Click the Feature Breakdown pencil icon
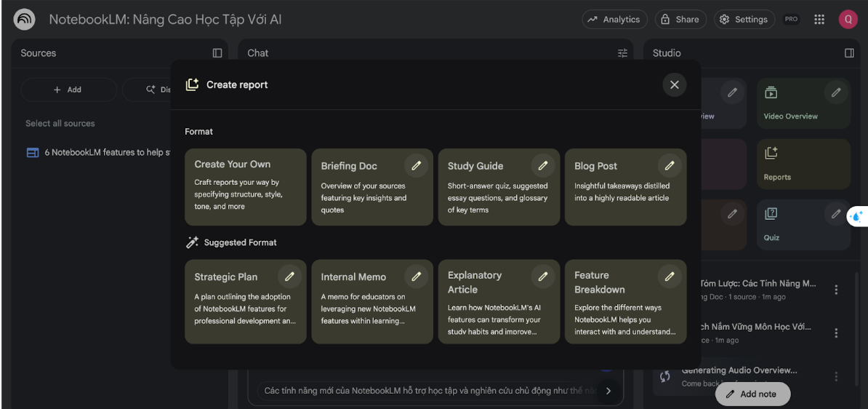Screen dimensions: 868x409 670,277
